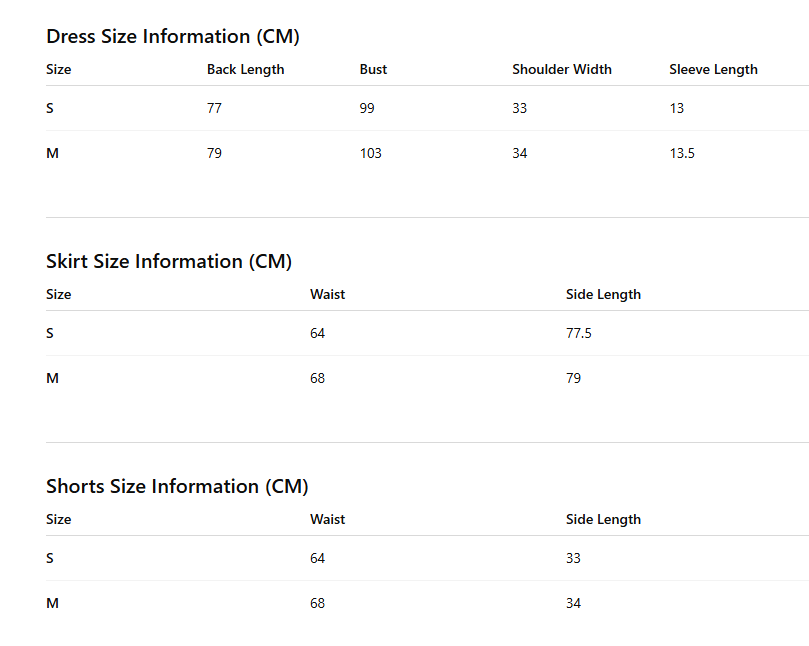This screenshot has width=809, height=646.
Task: Click dress shoulder width value 33
Action: pos(520,108)
